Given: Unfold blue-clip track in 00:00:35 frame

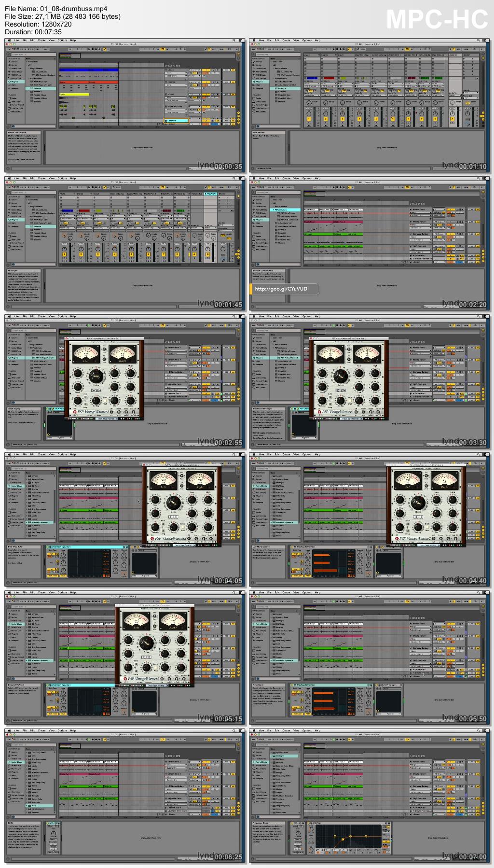Looking at the screenshot, I should [165, 70].
